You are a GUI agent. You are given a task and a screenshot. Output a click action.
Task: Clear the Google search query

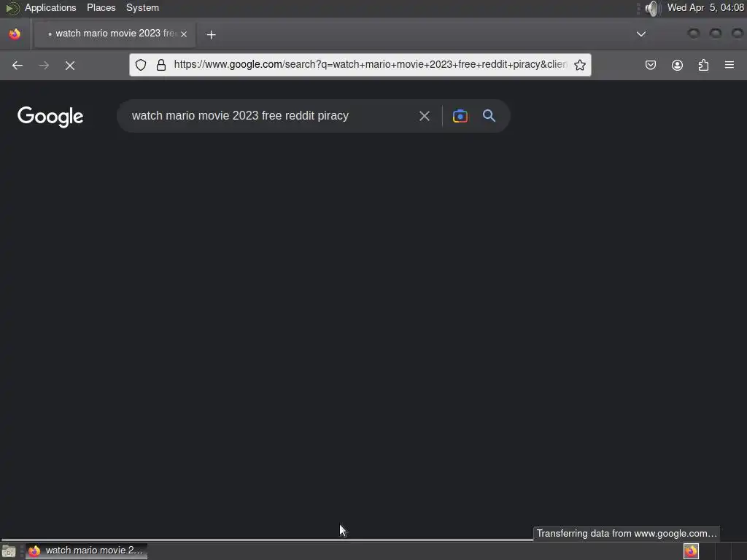tap(425, 116)
